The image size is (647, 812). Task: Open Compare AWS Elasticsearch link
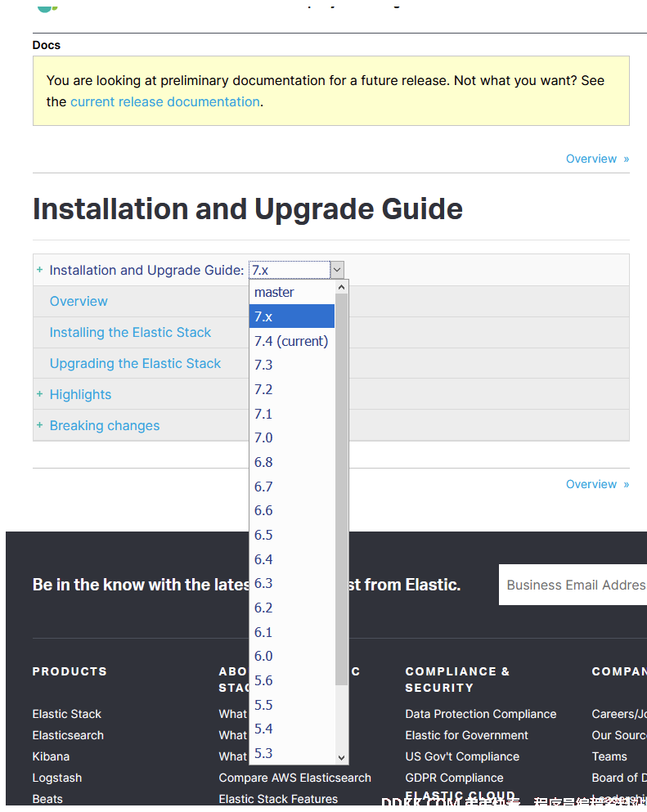294,778
